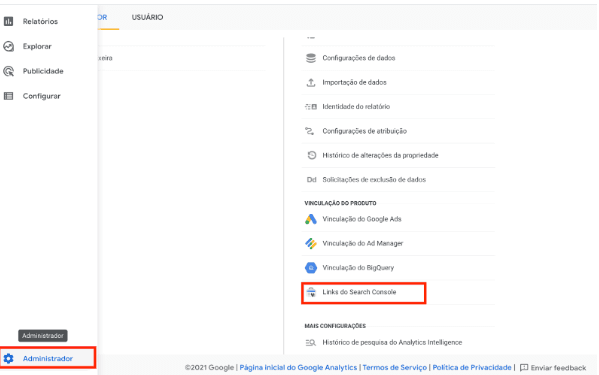The width and height of the screenshot is (599, 375).
Task: Click the Explorar icon in sidebar
Action: point(8,46)
